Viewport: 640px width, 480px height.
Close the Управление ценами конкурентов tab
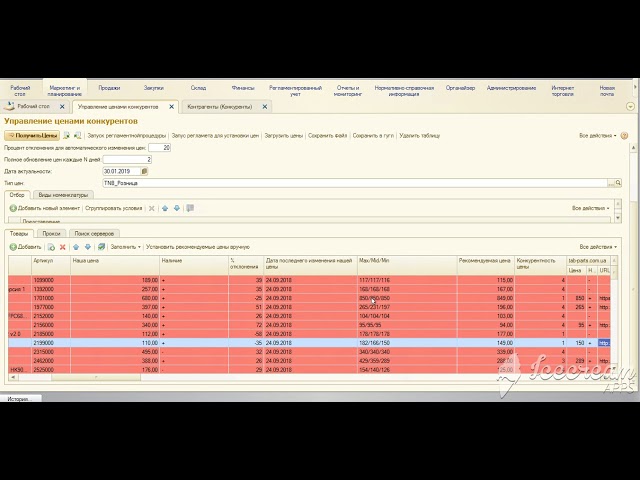171,107
